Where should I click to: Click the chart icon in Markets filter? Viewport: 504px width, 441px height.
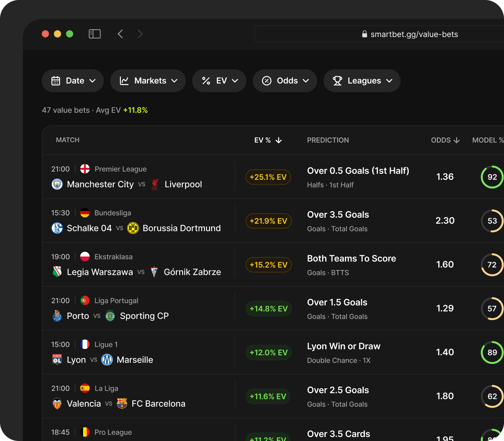pyautogui.click(x=124, y=81)
